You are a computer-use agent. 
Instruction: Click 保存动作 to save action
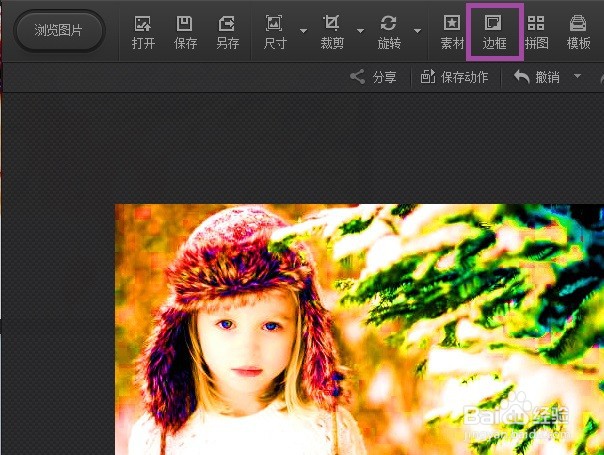coord(455,77)
